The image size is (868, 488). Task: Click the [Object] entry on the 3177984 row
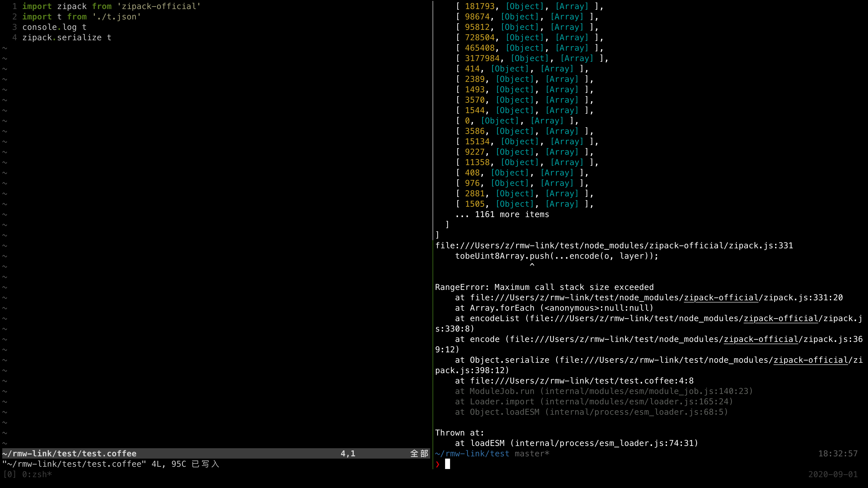[x=530, y=59]
